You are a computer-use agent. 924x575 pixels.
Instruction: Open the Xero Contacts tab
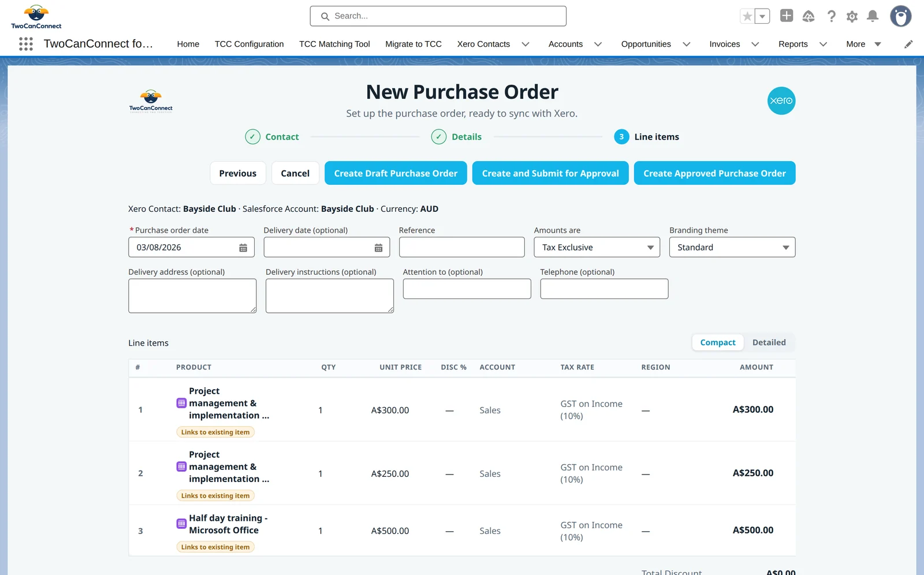click(x=483, y=44)
